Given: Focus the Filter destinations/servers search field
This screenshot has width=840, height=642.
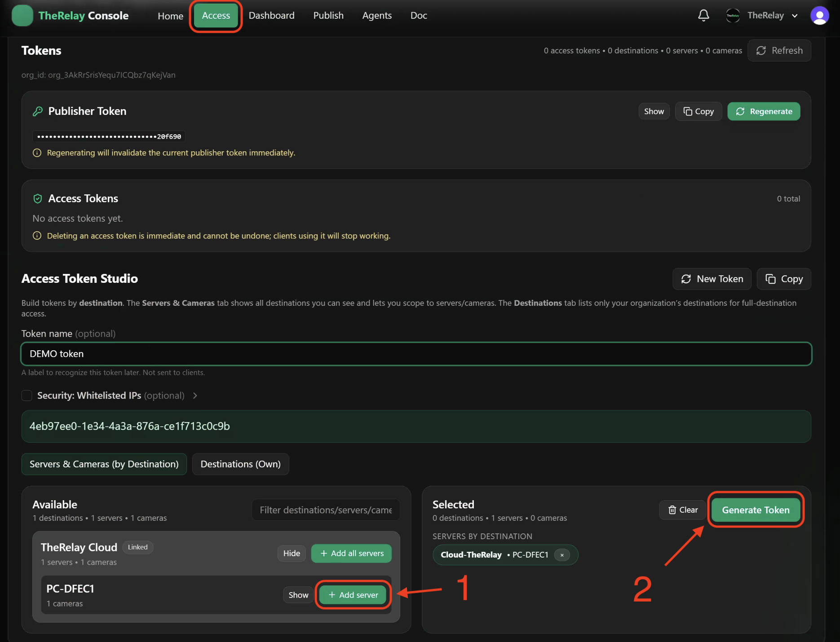Looking at the screenshot, I should (x=326, y=510).
